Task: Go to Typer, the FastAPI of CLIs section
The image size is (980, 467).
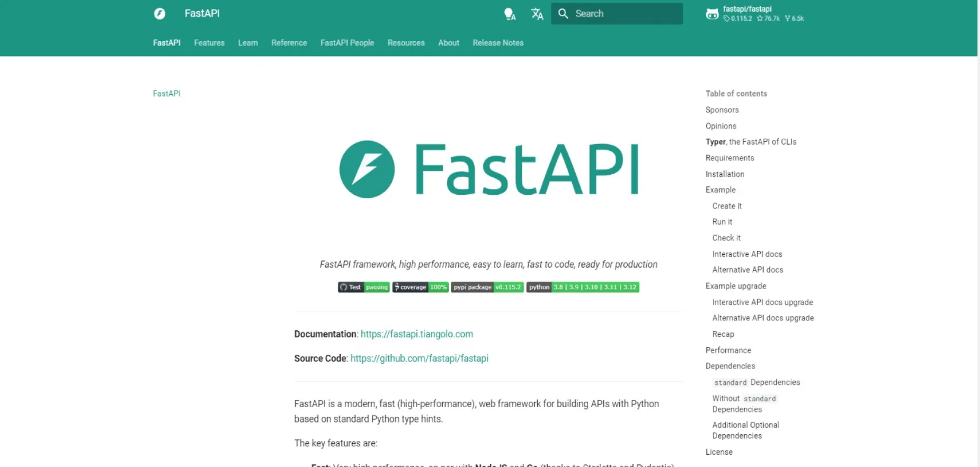Action: point(751,142)
